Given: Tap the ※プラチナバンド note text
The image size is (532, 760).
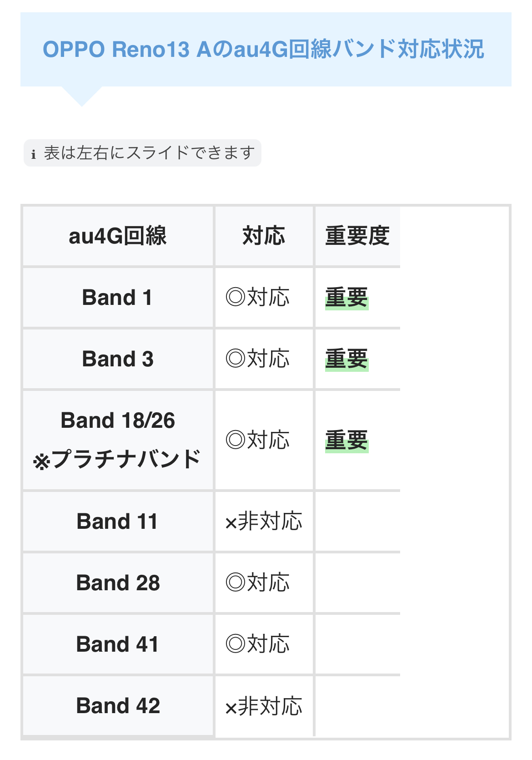Looking at the screenshot, I should point(117,459).
